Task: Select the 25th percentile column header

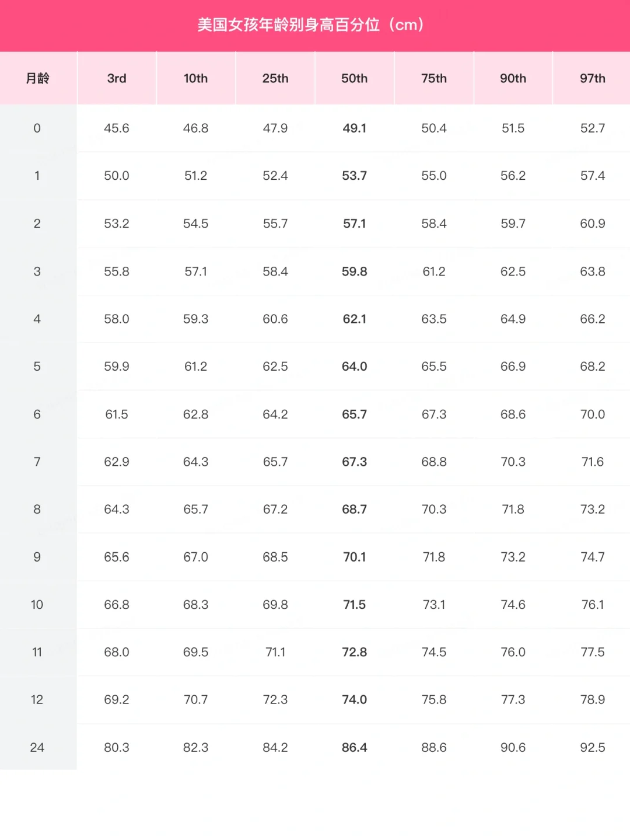Action: (275, 78)
